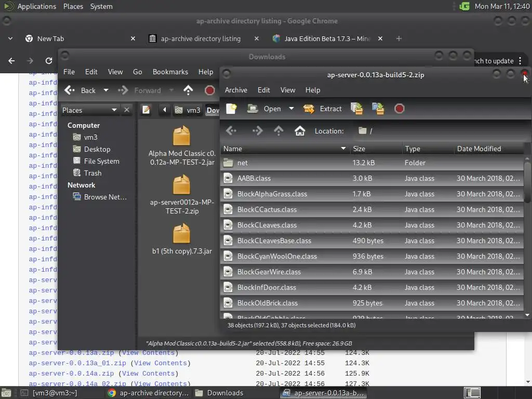Click the Location path input field

tap(441, 130)
